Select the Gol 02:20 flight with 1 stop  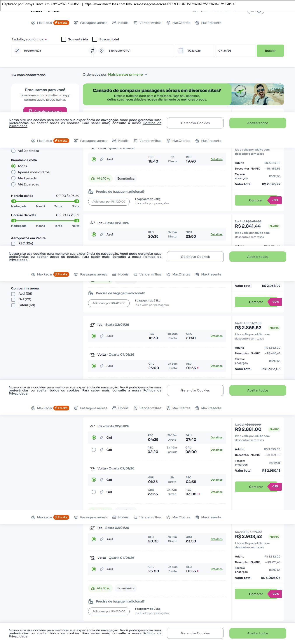click(94, 450)
